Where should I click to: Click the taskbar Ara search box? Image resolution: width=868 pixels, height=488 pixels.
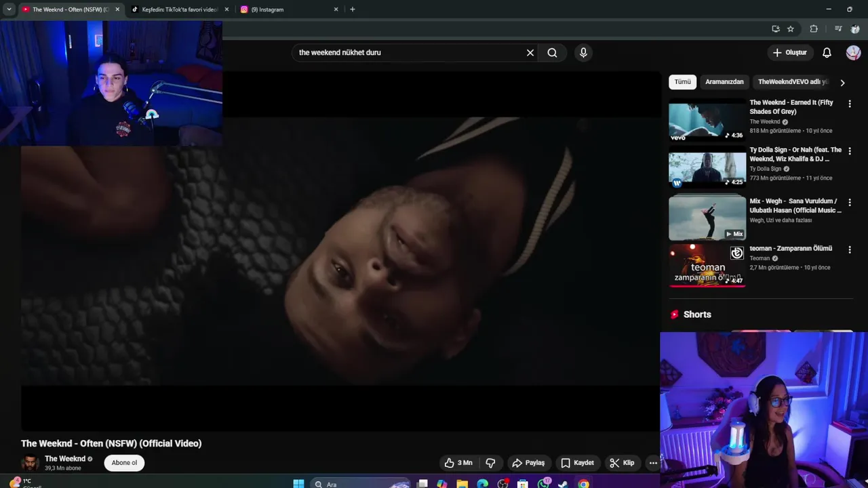pos(361,484)
